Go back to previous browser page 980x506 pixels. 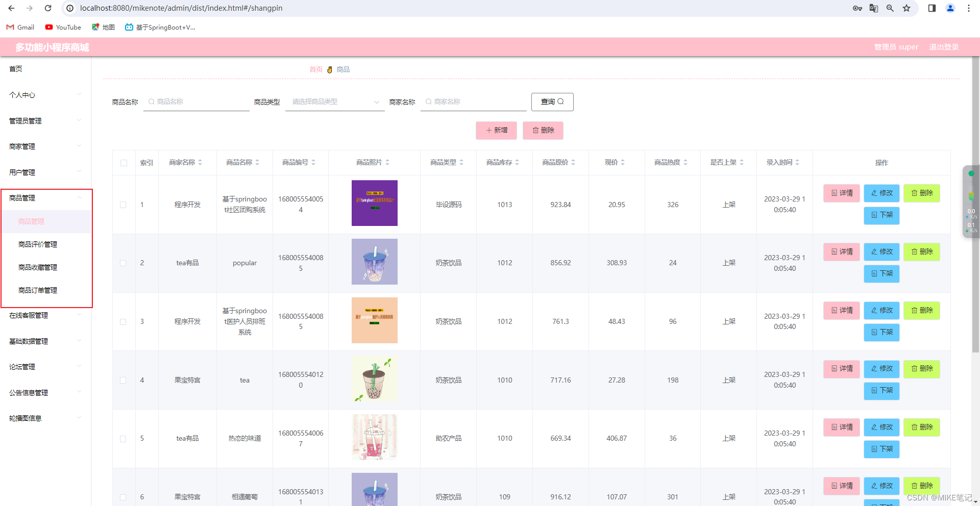tap(11, 8)
